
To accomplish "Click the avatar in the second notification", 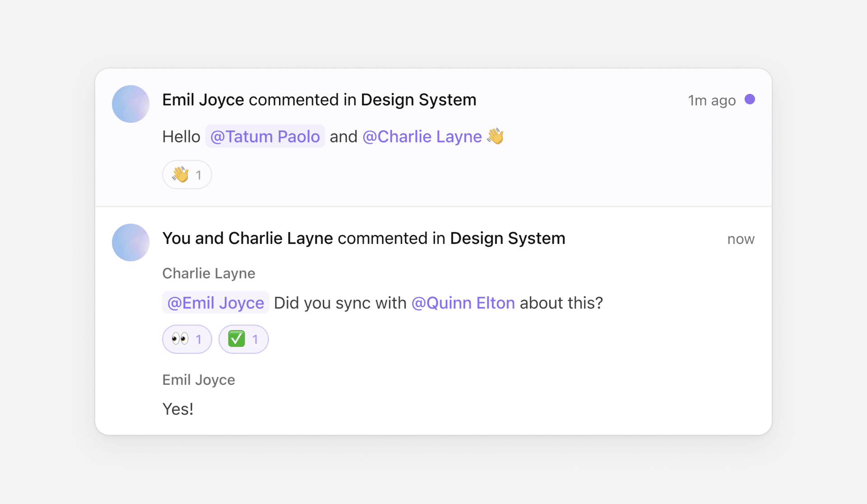I will pyautogui.click(x=131, y=243).
